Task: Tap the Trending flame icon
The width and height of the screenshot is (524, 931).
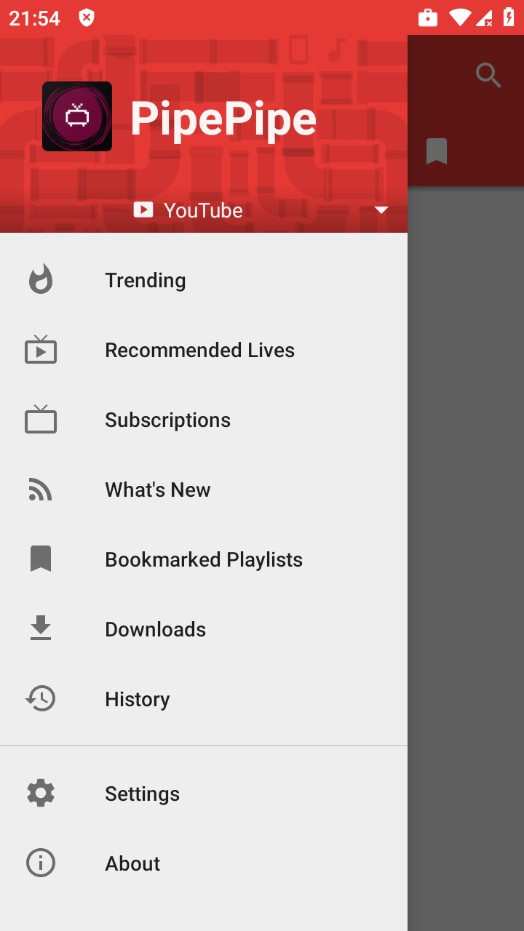Action: coord(41,280)
